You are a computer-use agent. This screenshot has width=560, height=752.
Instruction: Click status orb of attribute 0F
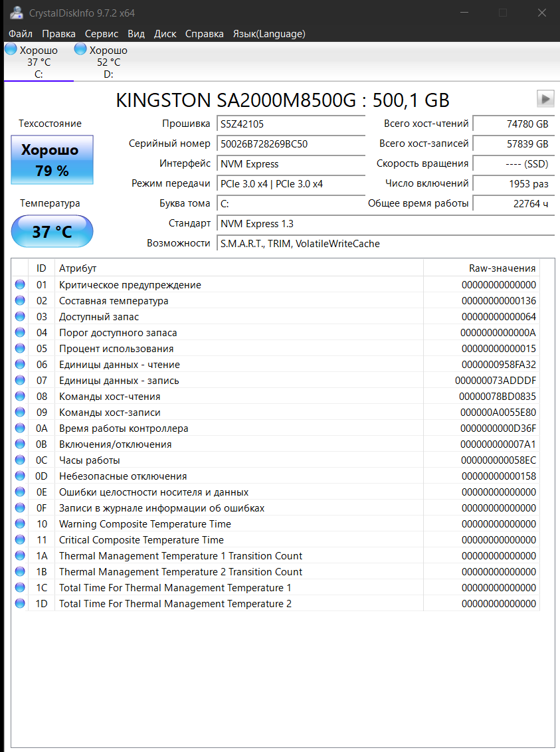pos(20,508)
